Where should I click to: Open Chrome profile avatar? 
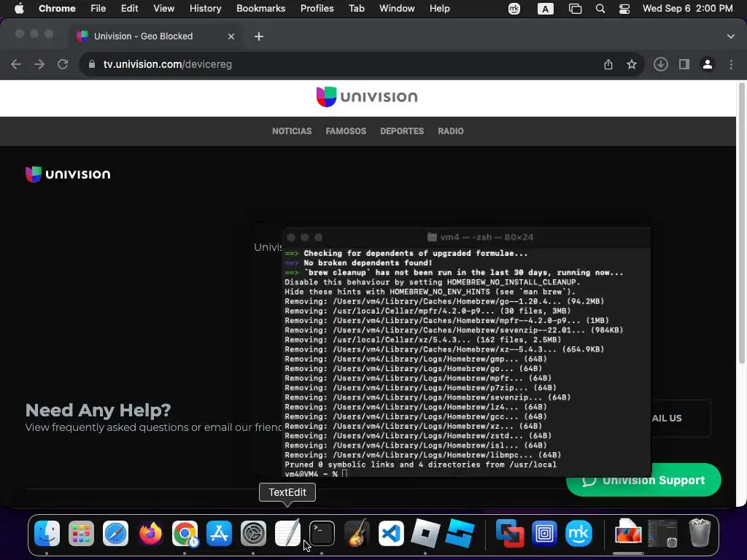click(x=708, y=64)
